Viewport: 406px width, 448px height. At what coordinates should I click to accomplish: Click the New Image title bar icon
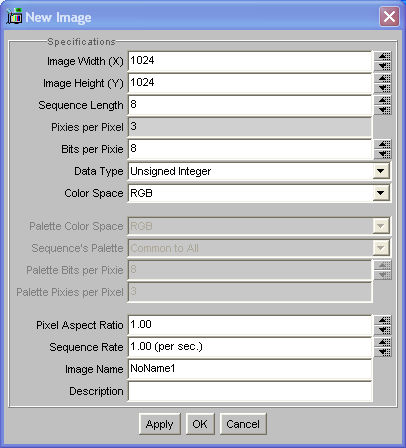[x=14, y=17]
